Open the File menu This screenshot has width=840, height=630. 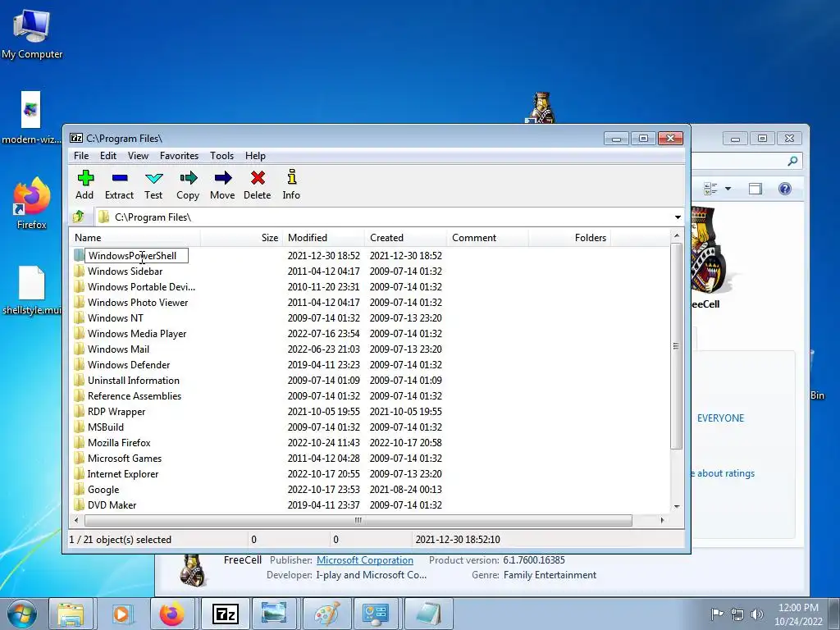[x=81, y=155]
